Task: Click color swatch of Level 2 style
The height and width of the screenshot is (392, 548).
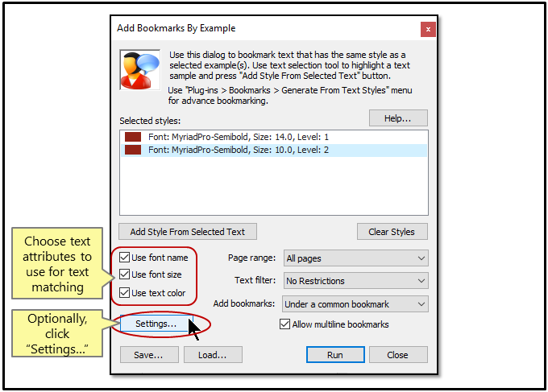Action: tap(133, 150)
